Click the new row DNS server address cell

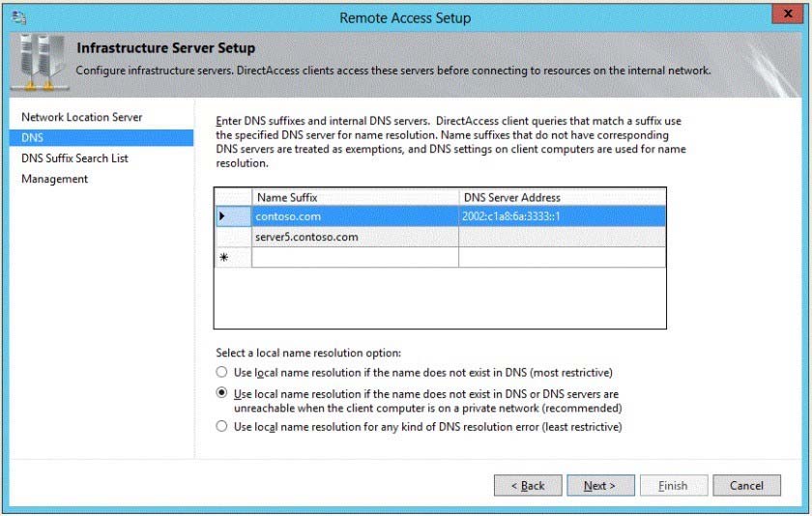coord(563,257)
